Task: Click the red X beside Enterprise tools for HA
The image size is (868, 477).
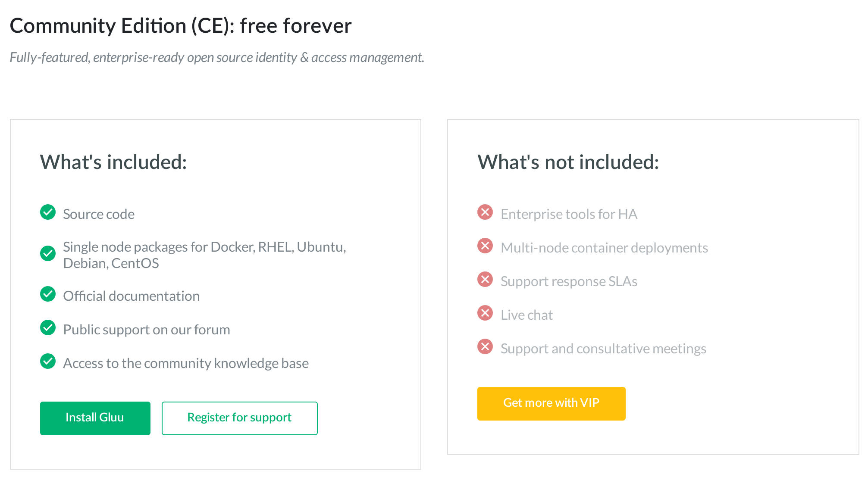Action: [x=486, y=212]
